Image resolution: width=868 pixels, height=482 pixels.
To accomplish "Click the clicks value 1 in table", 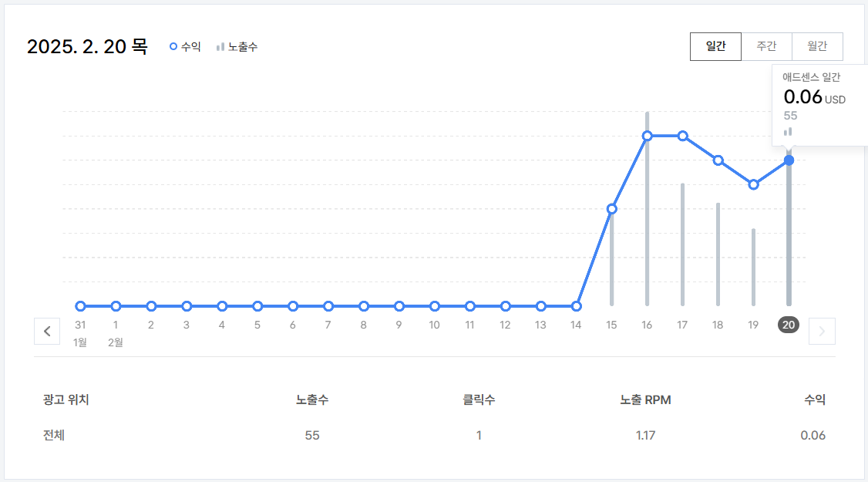I will (x=479, y=436).
